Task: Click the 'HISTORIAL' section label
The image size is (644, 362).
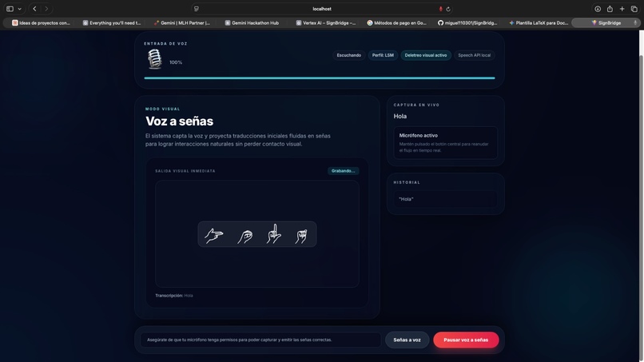Action: tap(407, 182)
